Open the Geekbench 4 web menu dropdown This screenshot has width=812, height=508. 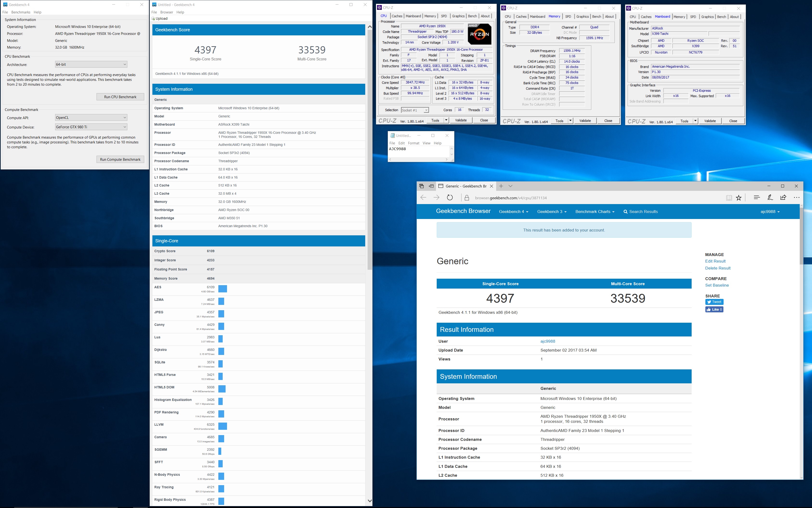click(x=513, y=212)
